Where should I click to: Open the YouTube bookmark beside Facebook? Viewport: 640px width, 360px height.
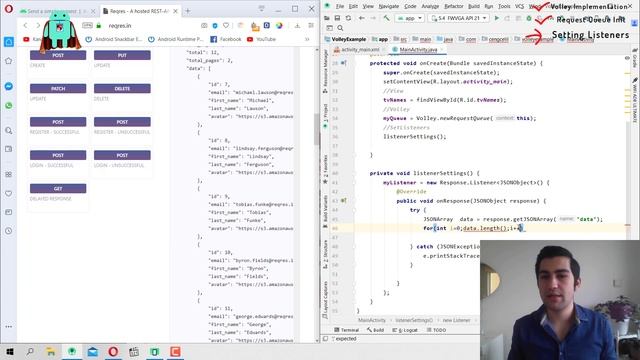(x=261, y=39)
